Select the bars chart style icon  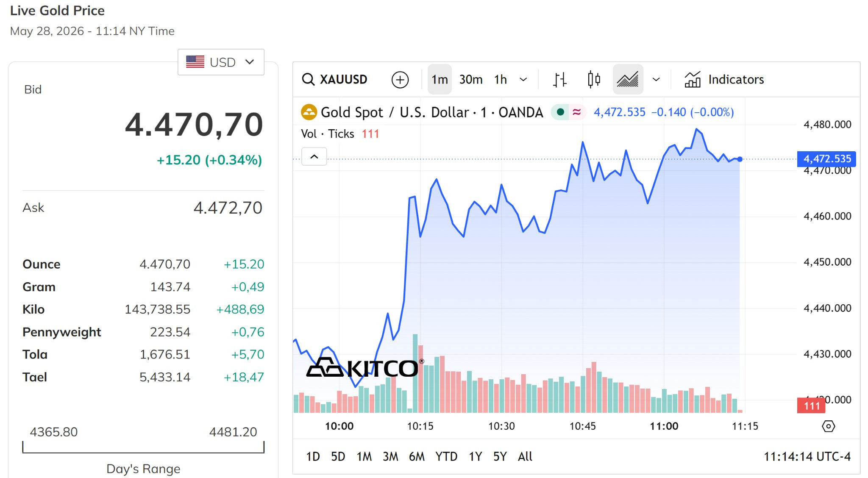pyautogui.click(x=560, y=79)
